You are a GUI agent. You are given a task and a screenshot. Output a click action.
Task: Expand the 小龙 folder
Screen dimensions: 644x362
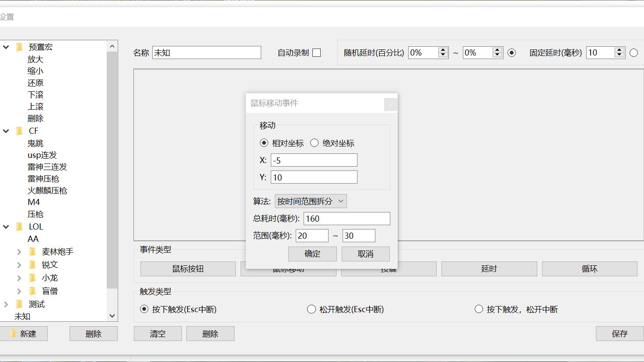pos(19,278)
